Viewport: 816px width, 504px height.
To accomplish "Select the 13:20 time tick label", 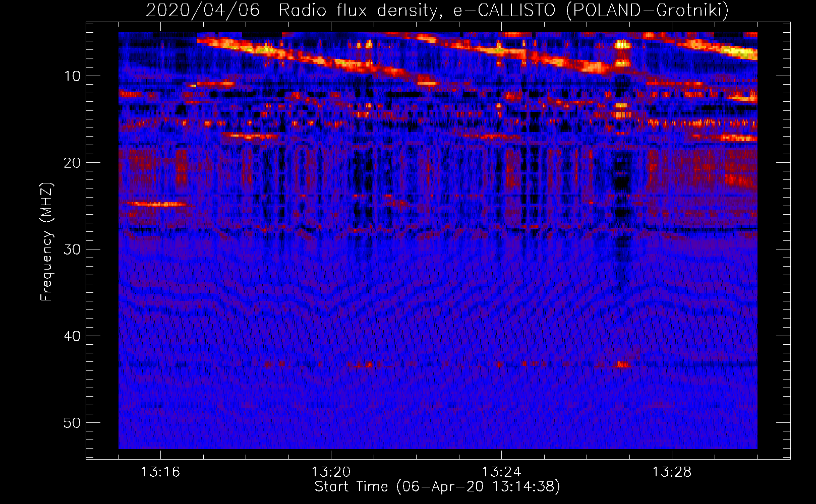I will (x=331, y=472).
